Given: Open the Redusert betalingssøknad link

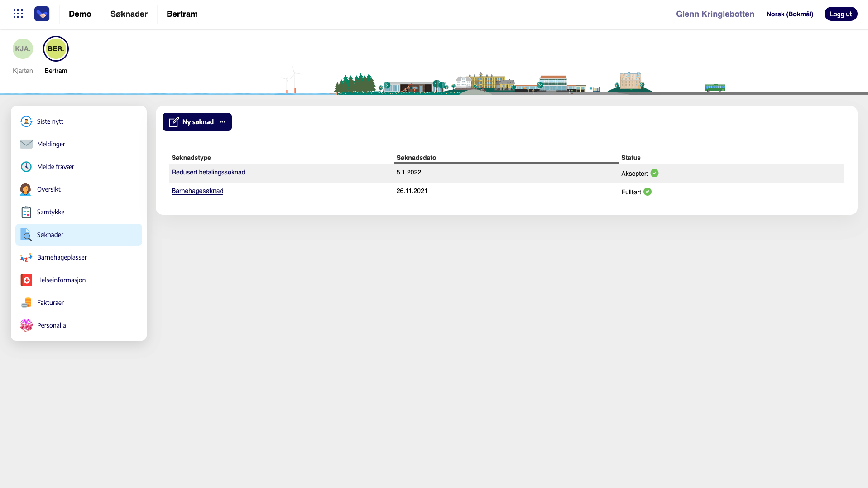Looking at the screenshot, I should (208, 172).
